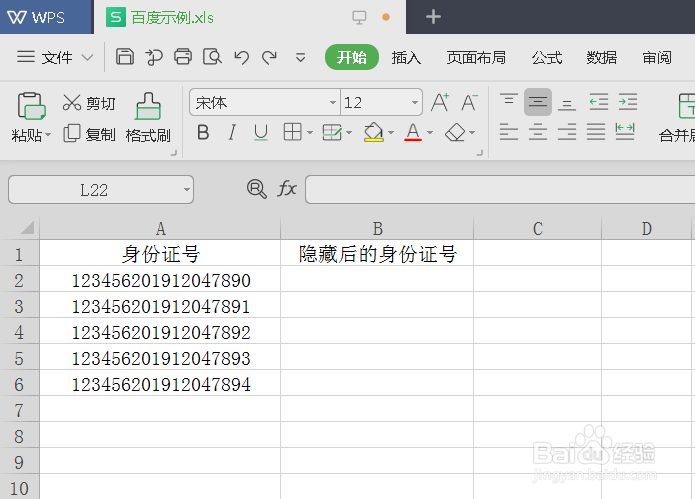The width and height of the screenshot is (695, 499).
Task: Toggle align text left
Action: 509,132
